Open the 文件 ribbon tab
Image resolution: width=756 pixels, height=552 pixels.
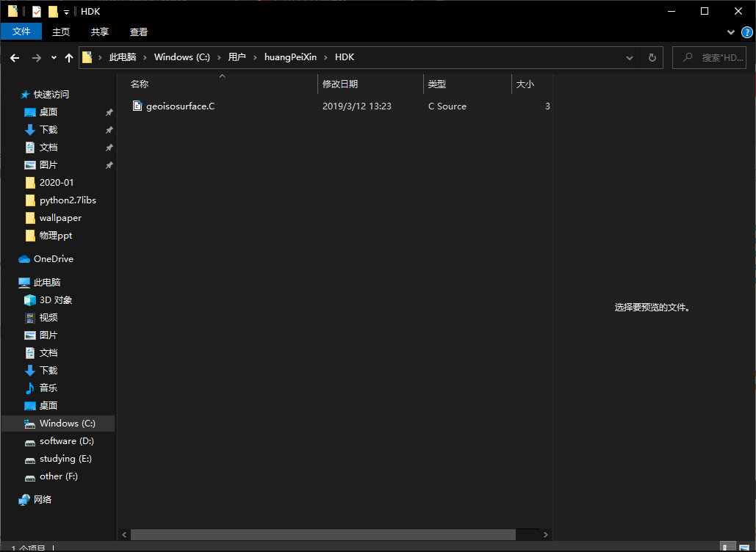[21, 32]
